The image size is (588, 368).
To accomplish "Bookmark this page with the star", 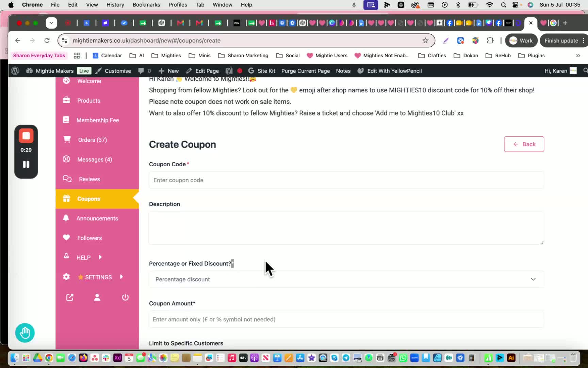I will [425, 41].
